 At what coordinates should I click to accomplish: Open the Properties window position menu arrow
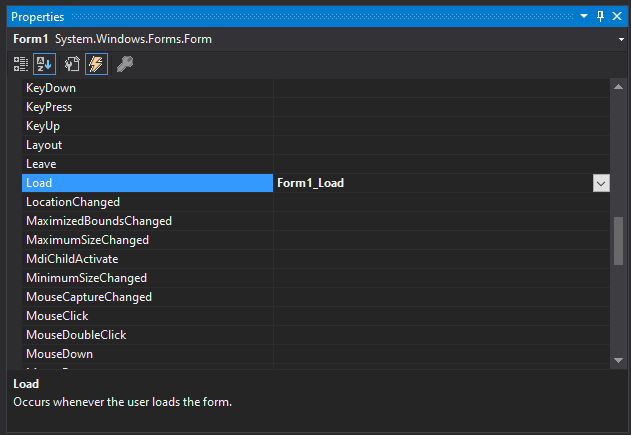585,17
